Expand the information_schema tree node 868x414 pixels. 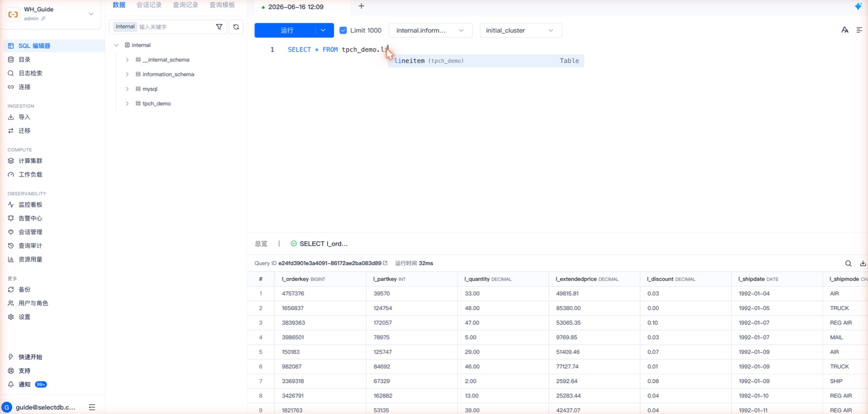(127, 74)
